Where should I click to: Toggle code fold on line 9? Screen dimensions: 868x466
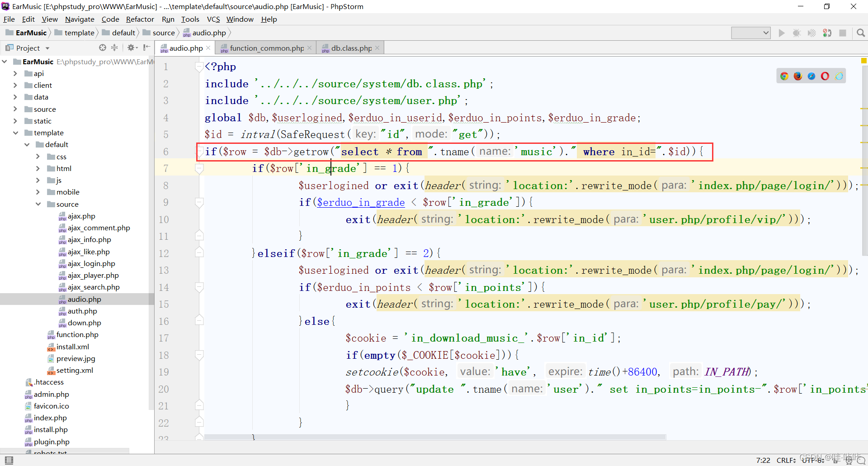199,202
